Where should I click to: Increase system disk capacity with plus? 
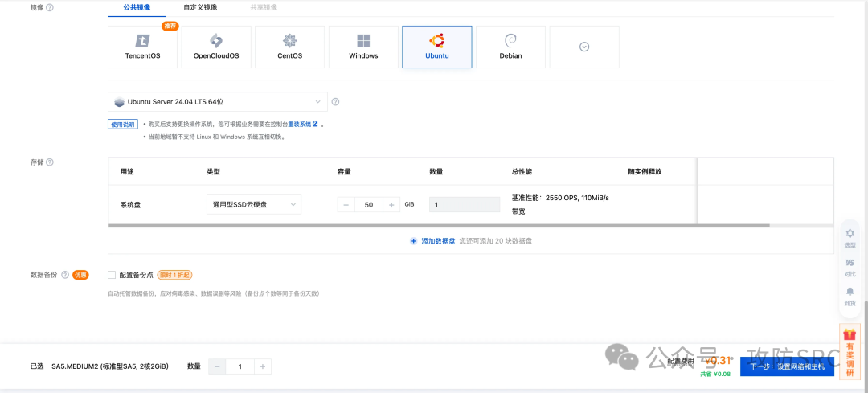point(391,204)
